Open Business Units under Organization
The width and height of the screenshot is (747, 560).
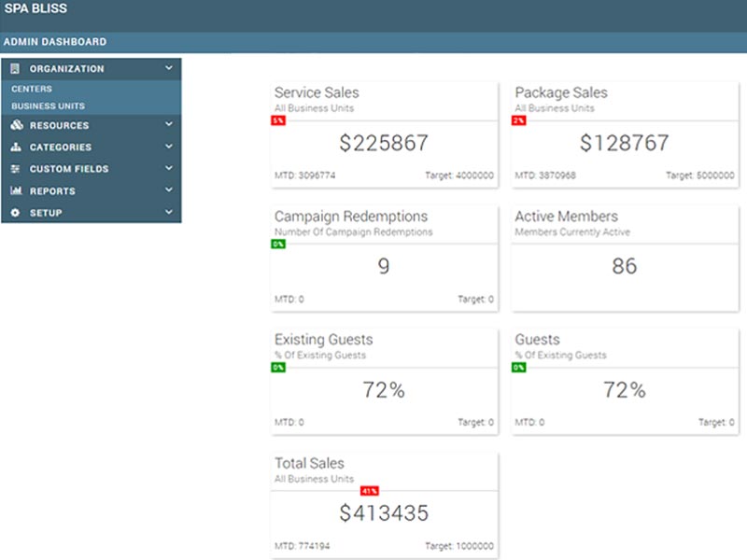coord(48,106)
